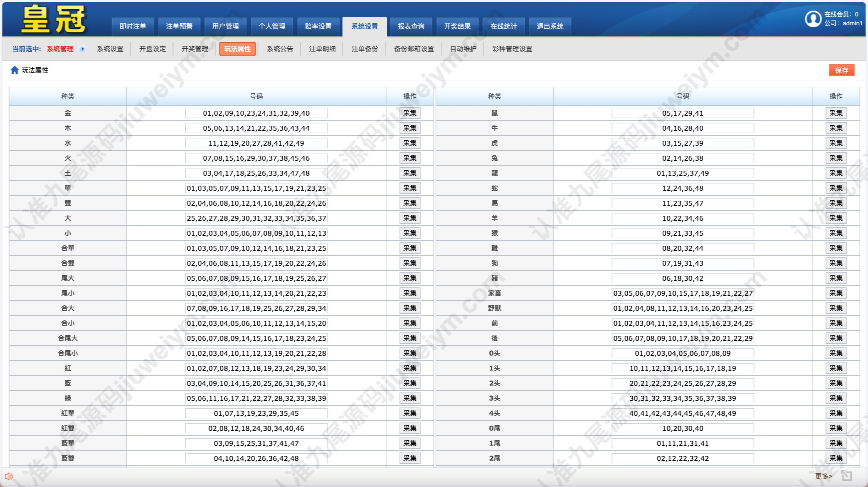This screenshot has height=487, width=868.
Task: Click the 更多> link at bottom right
Action: pos(823,476)
